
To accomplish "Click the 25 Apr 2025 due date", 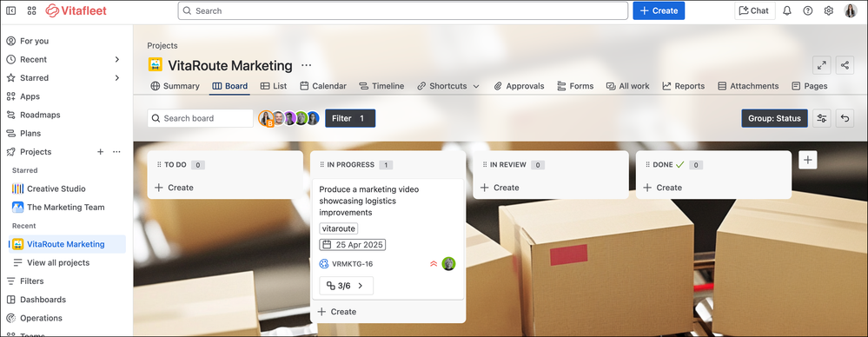I will (x=353, y=245).
